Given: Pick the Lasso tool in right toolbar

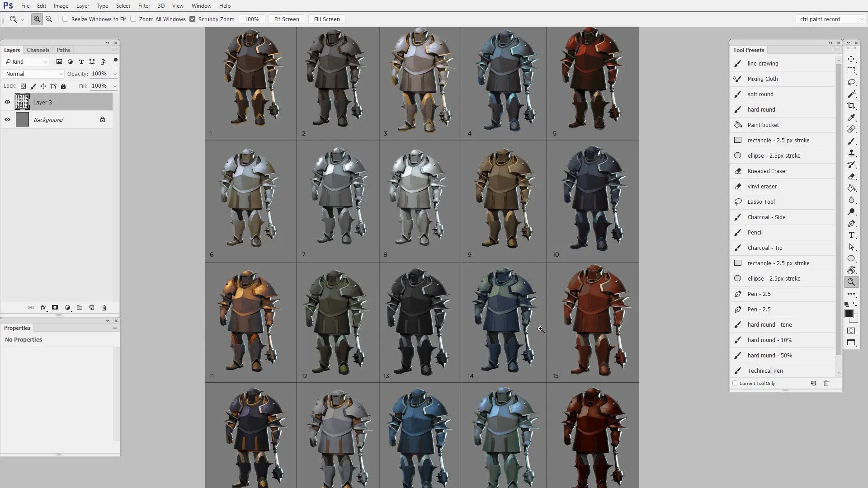Looking at the screenshot, I should click(x=851, y=83).
